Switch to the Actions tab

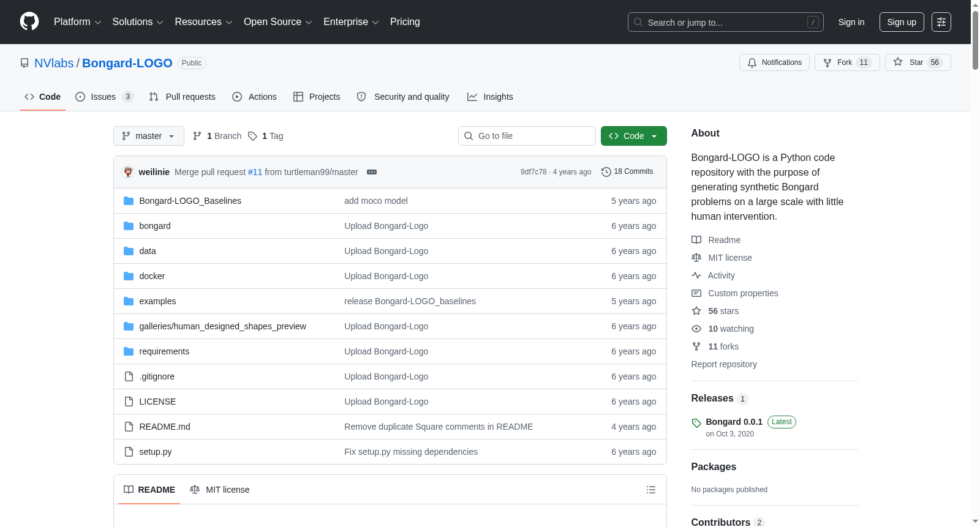[x=255, y=97]
